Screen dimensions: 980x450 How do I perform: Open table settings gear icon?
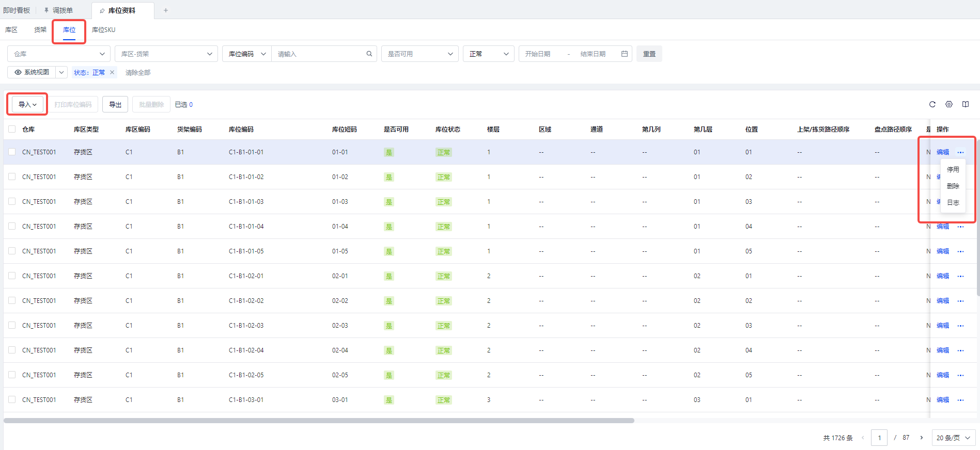pyautogui.click(x=949, y=104)
